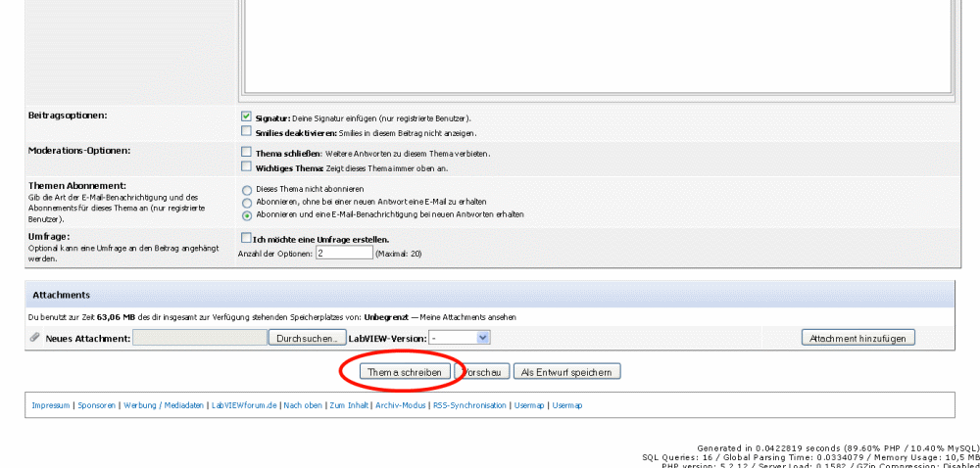Image resolution: width=980 pixels, height=468 pixels.
Task: Check Thema schließen option
Action: click(x=246, y=153)
